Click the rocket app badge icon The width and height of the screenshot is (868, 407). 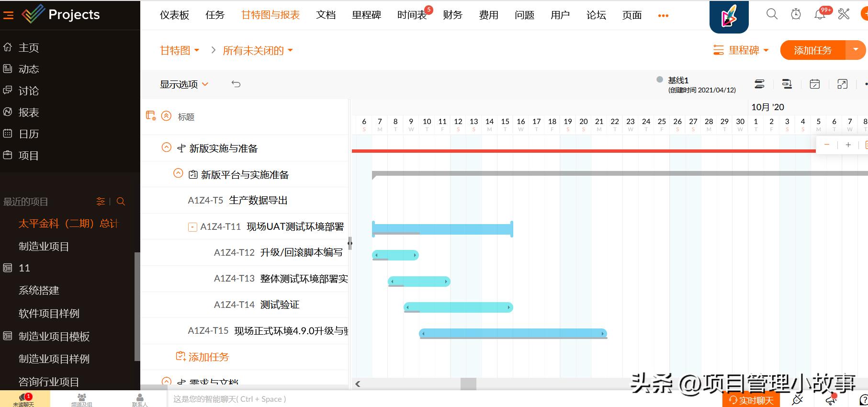point(729,16)
